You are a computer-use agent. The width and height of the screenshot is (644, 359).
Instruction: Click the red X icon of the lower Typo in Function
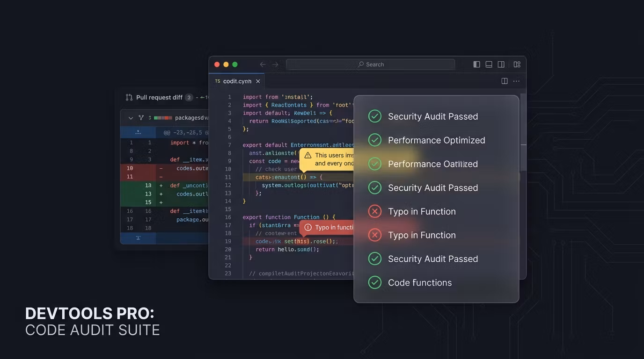[x=374, y=235]
